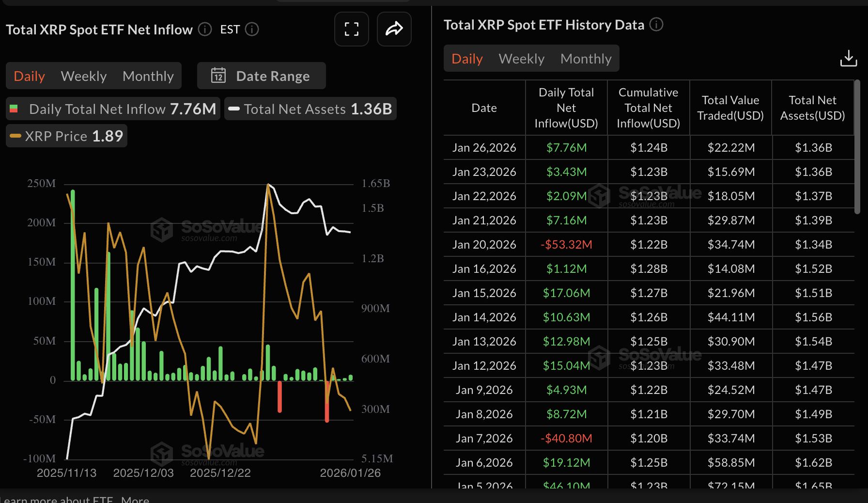Toggle the Daily Total Net Inflow series

112,109
